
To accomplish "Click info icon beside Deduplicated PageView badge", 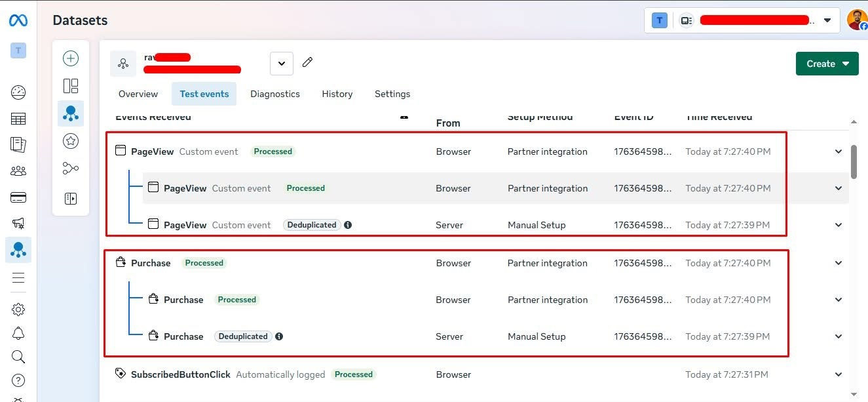I will [348, 225].
